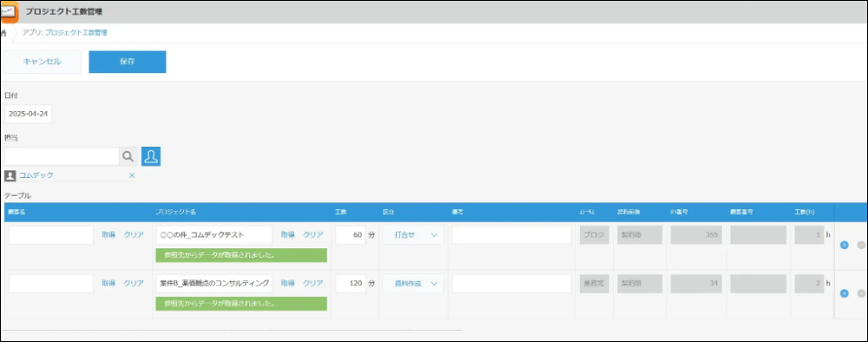Click 取得 next to ○○の件_コムデックテスト project

[288, 234]
